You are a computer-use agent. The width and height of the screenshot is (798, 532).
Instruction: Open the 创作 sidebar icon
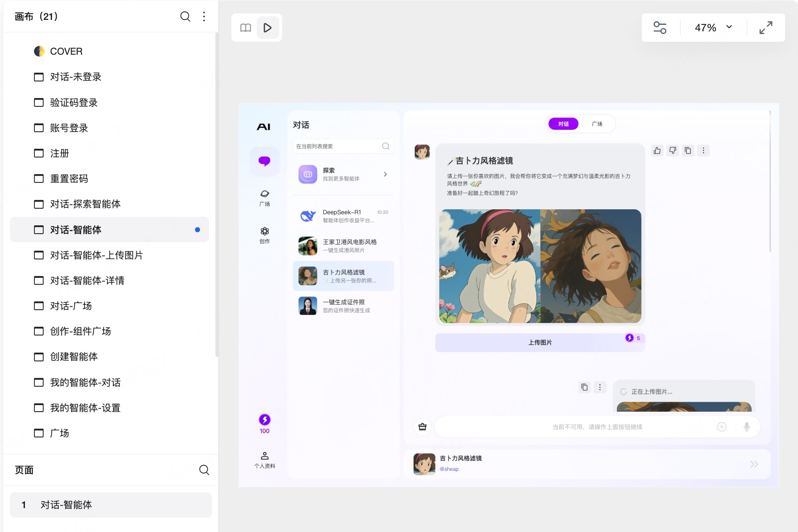(265, 235)
